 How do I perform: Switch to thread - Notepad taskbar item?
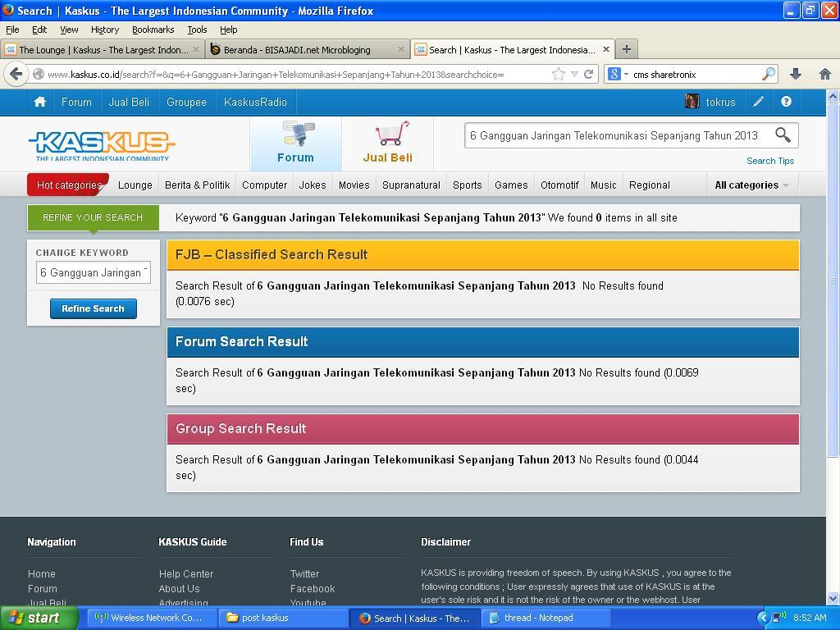pos(546,618)
